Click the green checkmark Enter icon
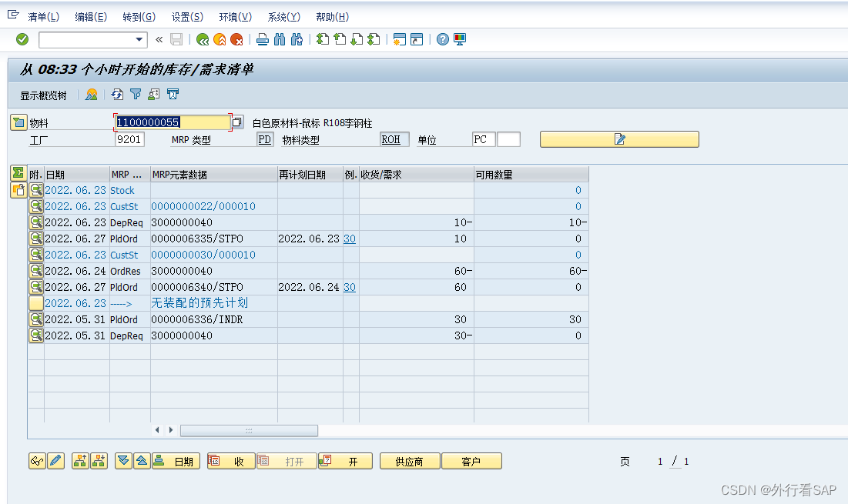The height and width of the screenshot is (504, 848). (x=21, y=39)
